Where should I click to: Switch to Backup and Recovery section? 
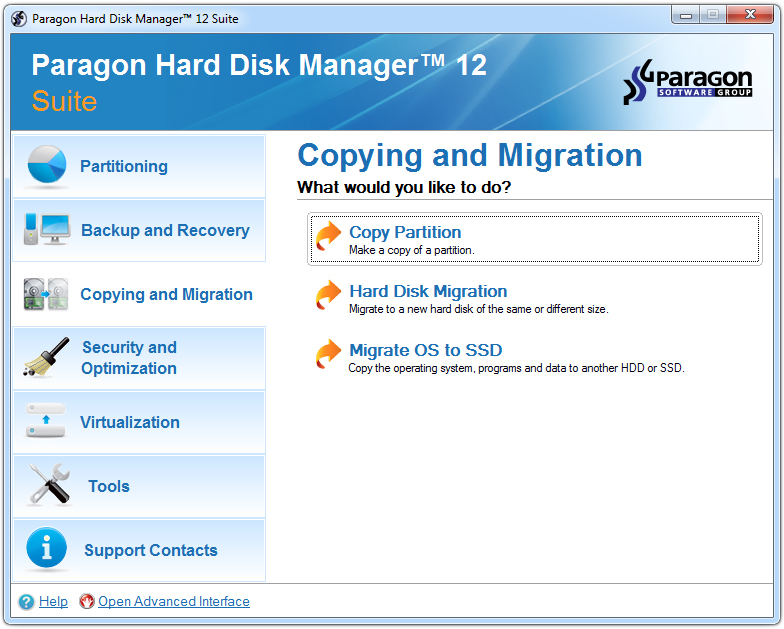coord(139,230)
